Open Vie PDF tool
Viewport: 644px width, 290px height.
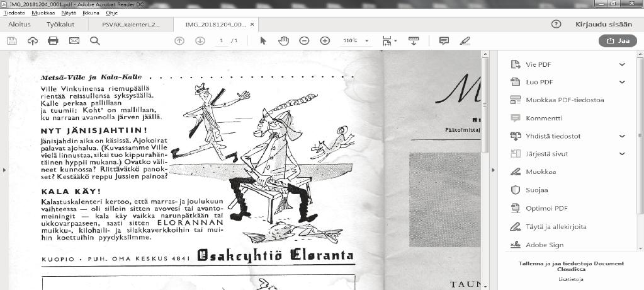pos(538,64)
